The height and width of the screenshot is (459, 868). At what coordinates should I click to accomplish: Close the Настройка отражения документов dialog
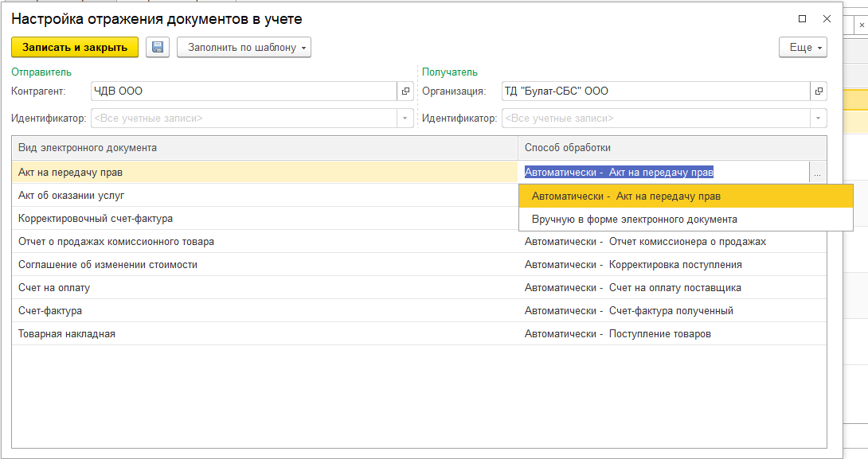pyautogui.click(x=827, y=19)
